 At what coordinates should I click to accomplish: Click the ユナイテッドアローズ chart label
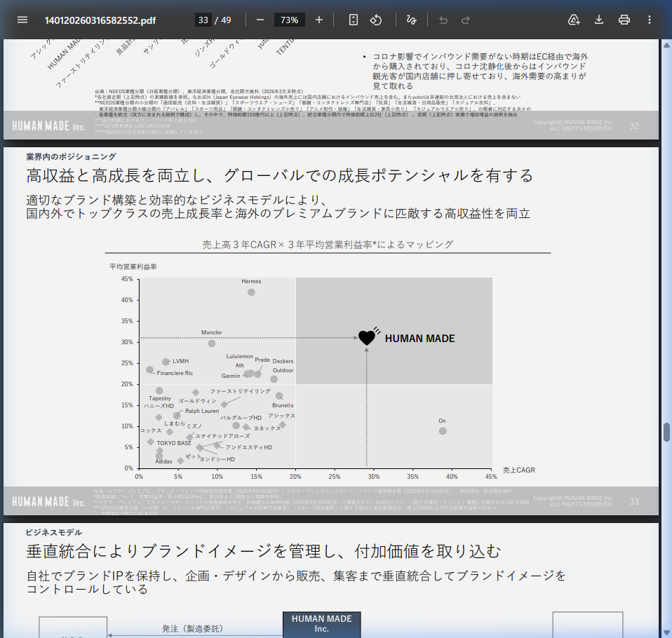[222, 436]
